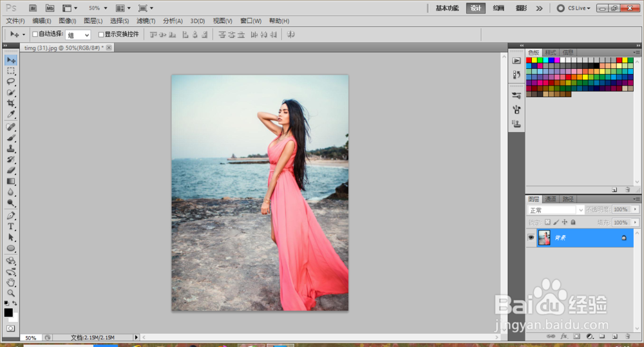Select the 3D Camera Rotate tool
This screenshot has height=347, width=644.
coord(11,272)
